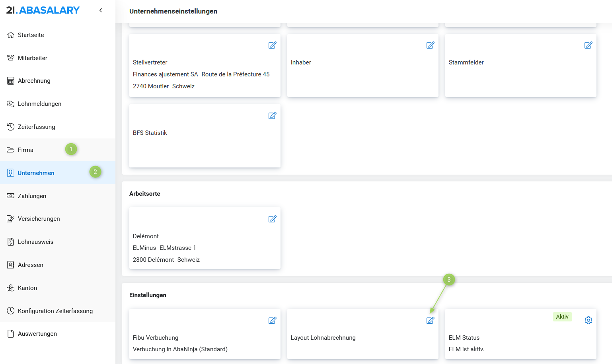Click the Aktiv status badge

(x=562, y=317)
